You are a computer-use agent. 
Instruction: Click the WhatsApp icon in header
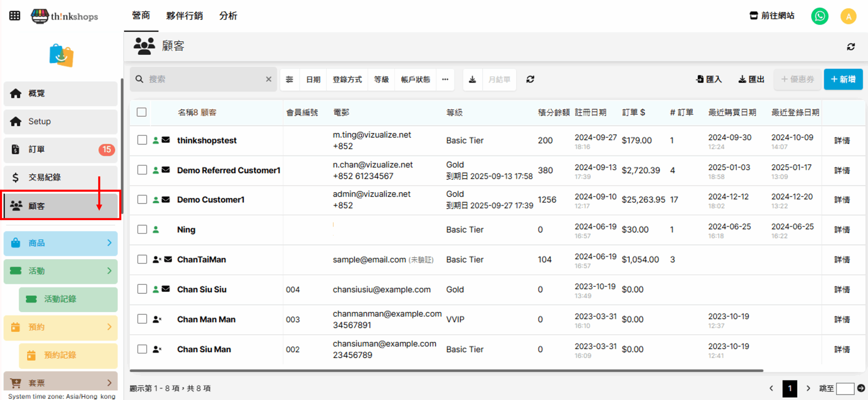[x=819, y=16]
